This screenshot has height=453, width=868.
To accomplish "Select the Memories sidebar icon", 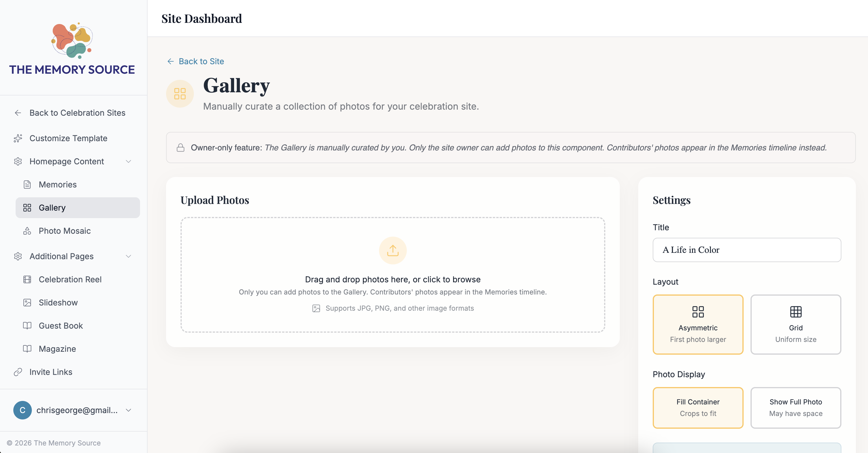I will pos(27,184).
